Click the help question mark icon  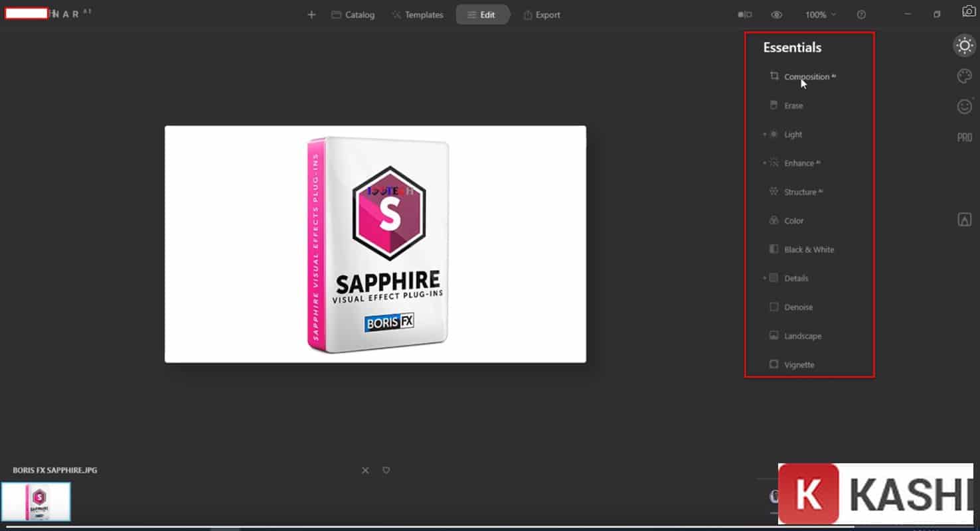[861, 15]
